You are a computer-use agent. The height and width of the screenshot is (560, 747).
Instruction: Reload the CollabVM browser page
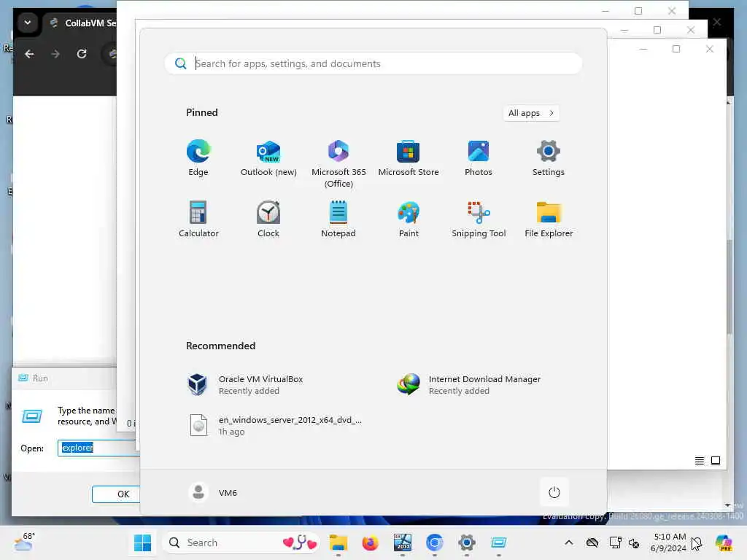coord(82,54)
